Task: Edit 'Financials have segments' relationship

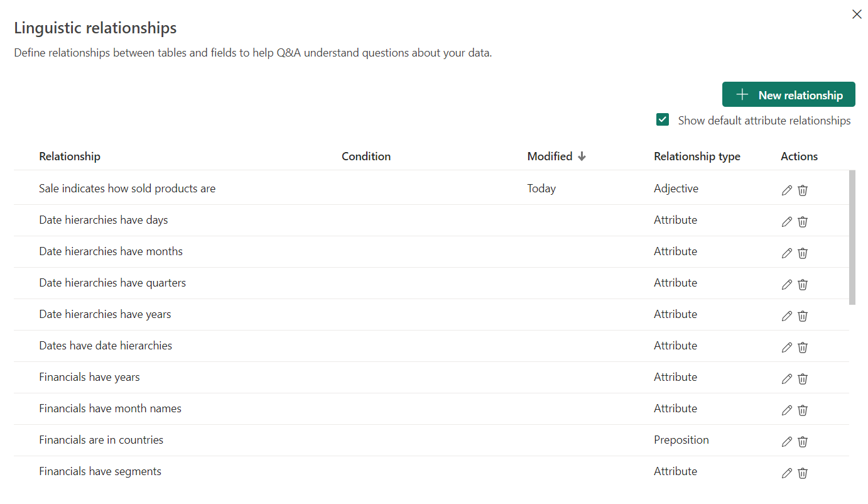Action: tap(786, 473)
